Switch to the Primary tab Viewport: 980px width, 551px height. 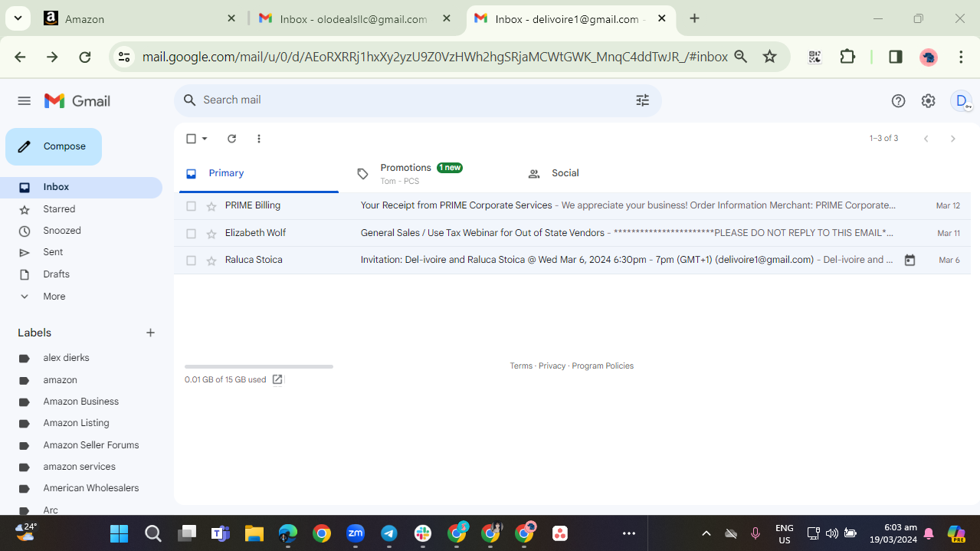click(x=259, y=174)
